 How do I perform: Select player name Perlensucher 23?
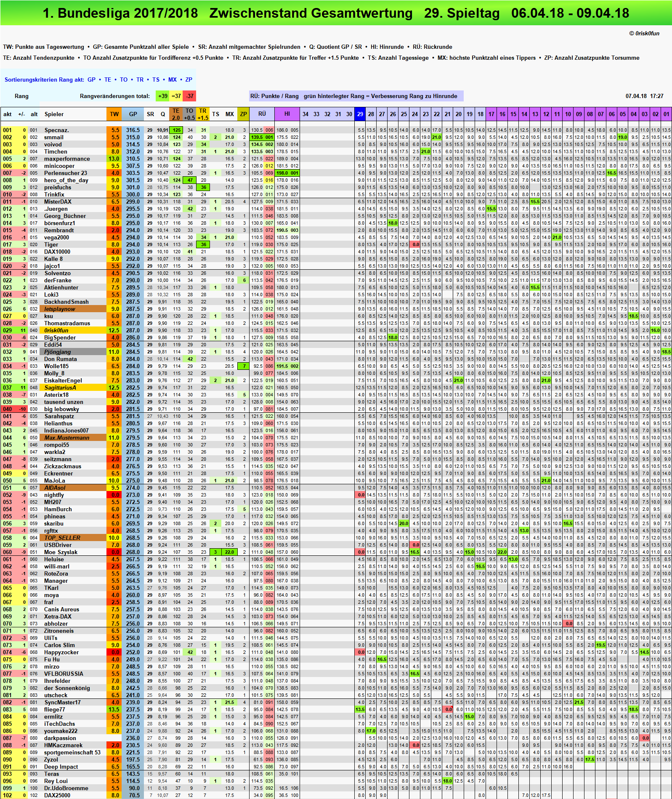tap(66, 173)
